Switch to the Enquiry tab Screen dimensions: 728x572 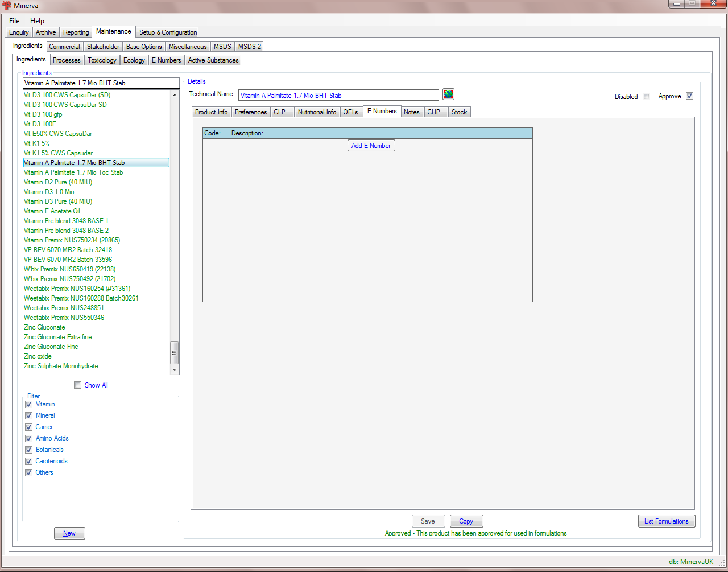coord(19,32)
